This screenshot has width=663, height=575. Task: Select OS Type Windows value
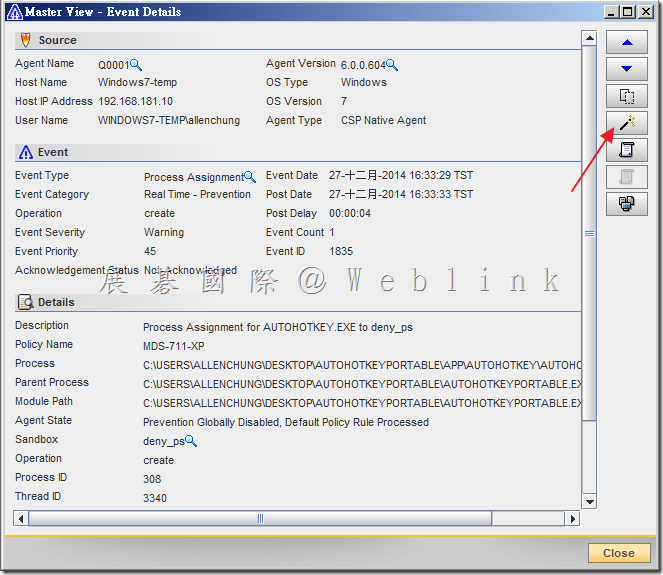[364, 82]
